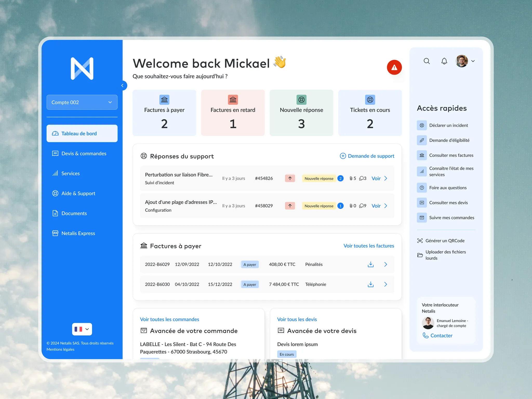Open the search magnifier icon
Viewport: 532px width, 399px height.
point(427,61)
